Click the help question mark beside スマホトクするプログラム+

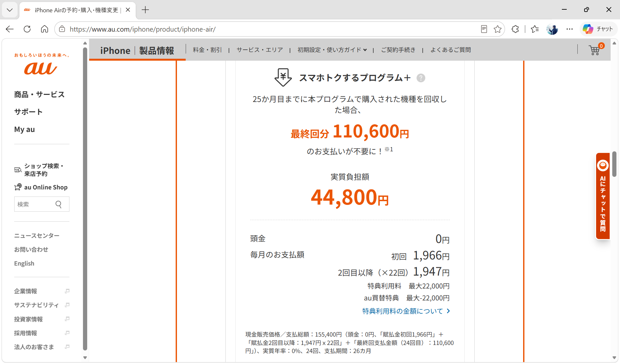(x=421, y=78)
